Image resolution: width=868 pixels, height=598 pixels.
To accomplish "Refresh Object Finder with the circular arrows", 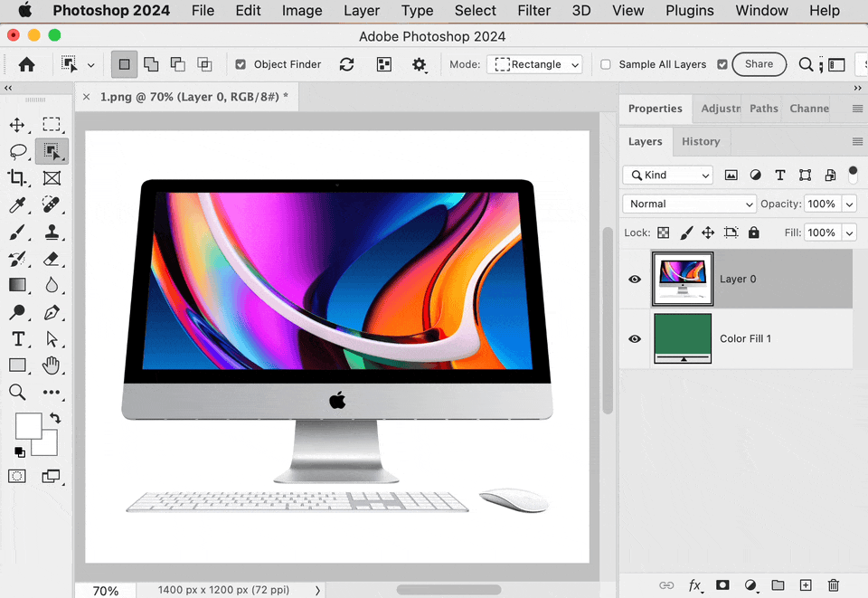I will [x=346, y=64].
